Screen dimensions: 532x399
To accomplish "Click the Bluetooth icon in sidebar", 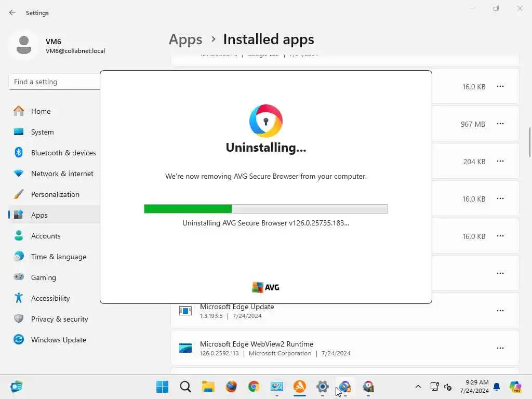I will click(x=19, y=152).
